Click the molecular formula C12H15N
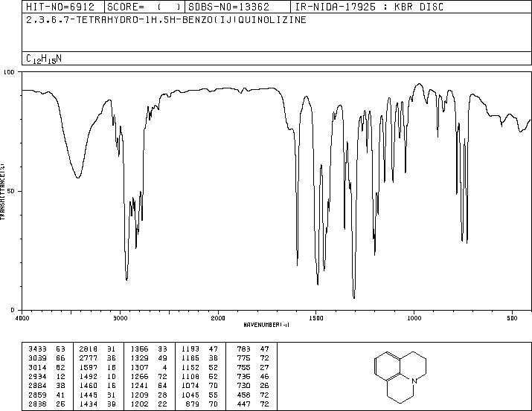The image size is (532, 411). 44,59
